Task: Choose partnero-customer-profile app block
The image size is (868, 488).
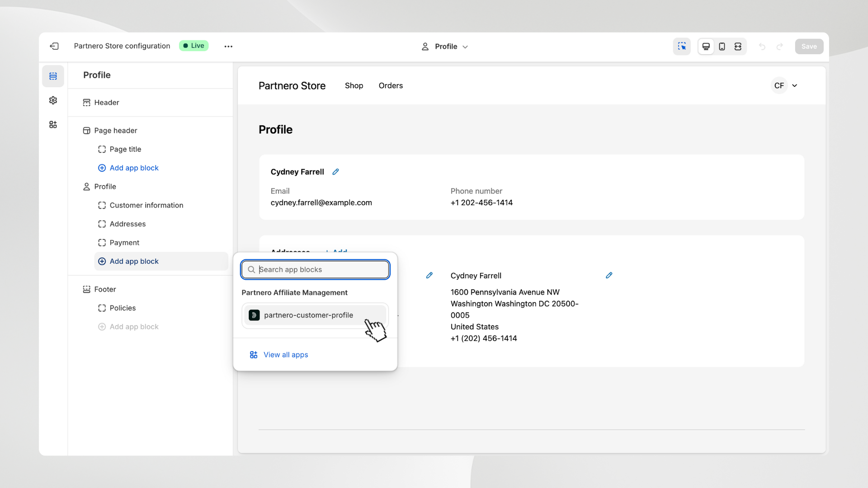Action: coord(315,315)
